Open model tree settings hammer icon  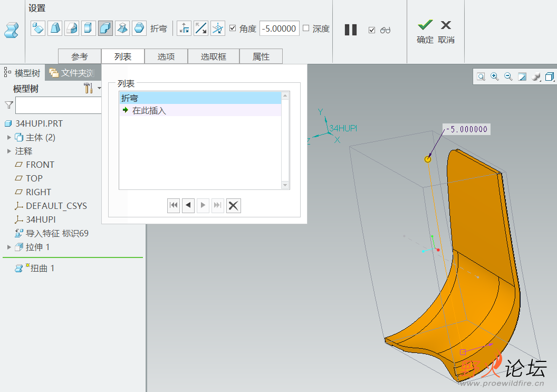pyautogui.click(x=88, y=88)
